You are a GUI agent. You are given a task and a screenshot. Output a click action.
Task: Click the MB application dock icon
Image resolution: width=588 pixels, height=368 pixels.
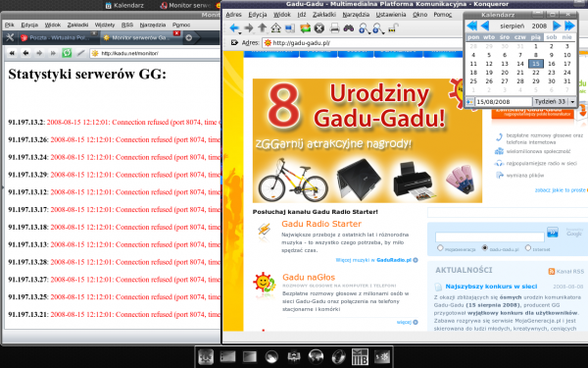click(360, 356)
